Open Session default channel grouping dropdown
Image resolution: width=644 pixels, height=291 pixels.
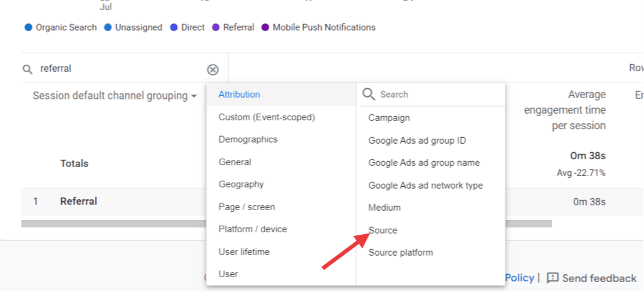point(115,96)
